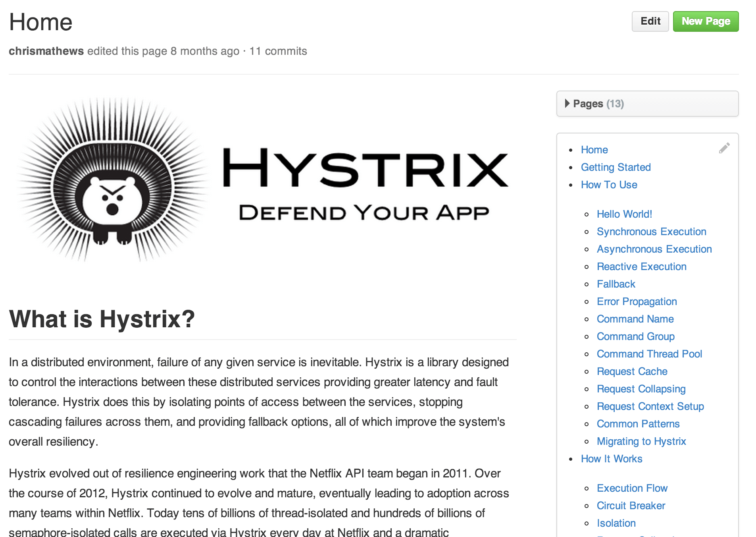Navigate to Circuit Breaker section
This screenshot has width=756, height=537.
[631, 506]
